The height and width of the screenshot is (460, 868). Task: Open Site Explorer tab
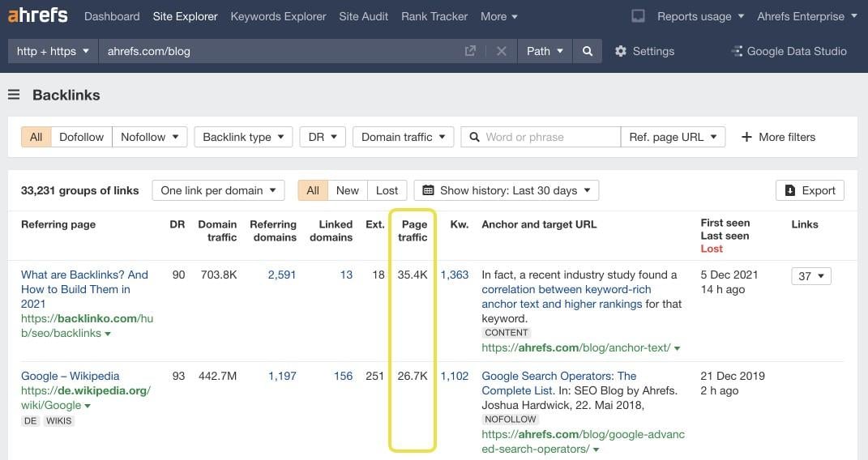pos(185,16)
